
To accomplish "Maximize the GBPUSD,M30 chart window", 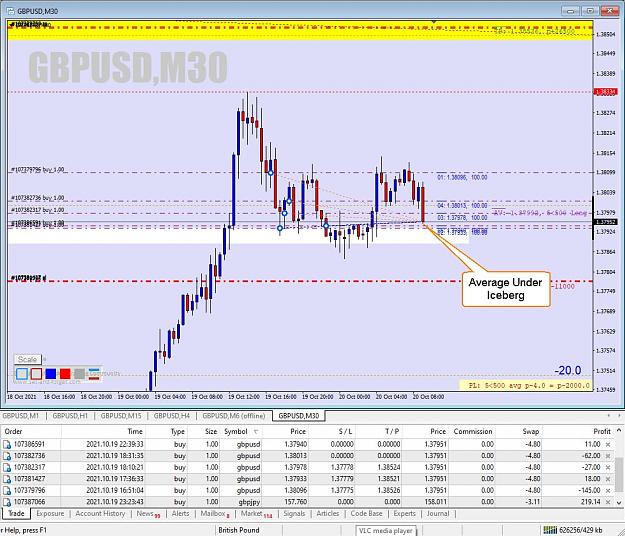I will (x=590, y=11).
